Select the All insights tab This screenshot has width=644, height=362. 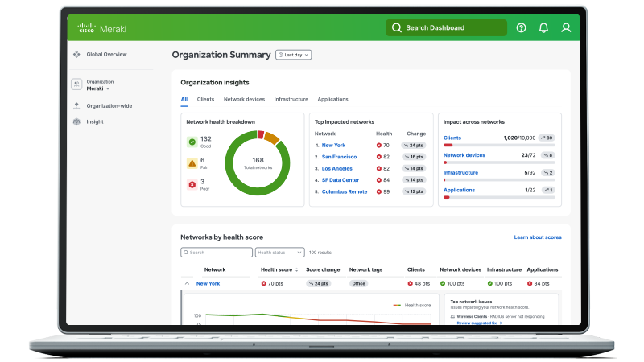pyautogui.click(x=184, y=99)
